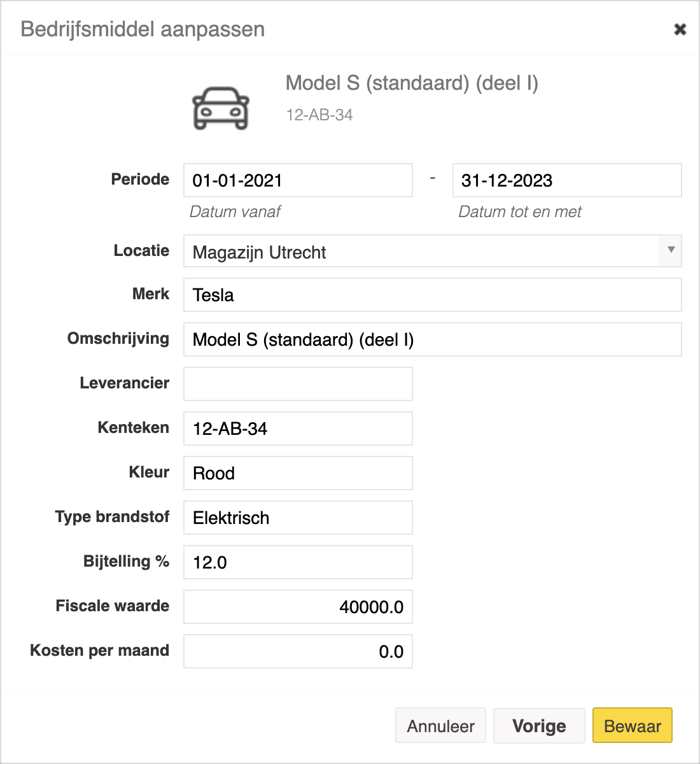The width and height of the screenshot is (700, 764).
Task: Click the Kosten per maand field
Action: [x=298, y=651]
